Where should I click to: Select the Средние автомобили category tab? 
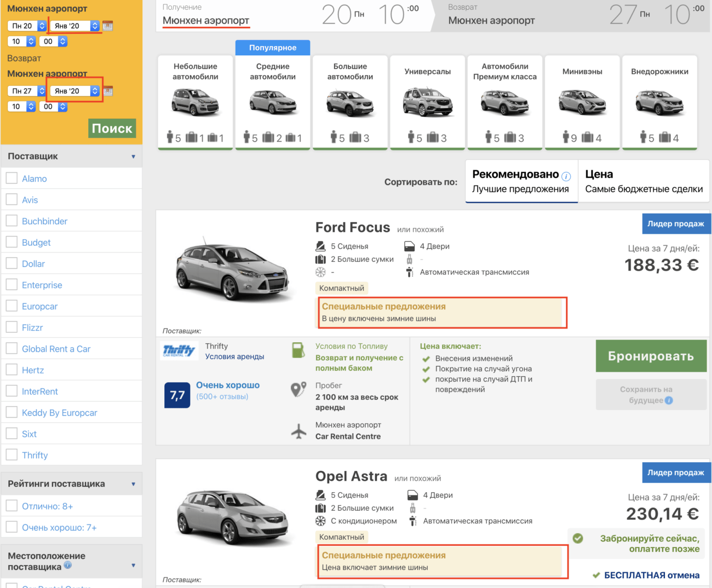[273, 102]
